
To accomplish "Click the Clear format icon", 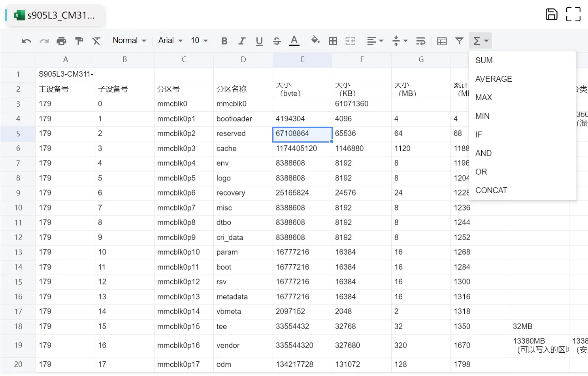I will 96,41.
